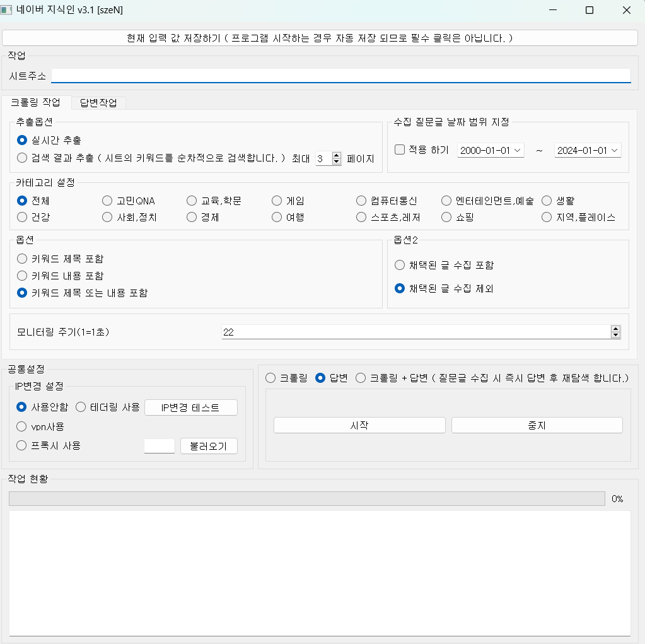Enable the 적용 하기 date range checkbox
The image size is (645, 644).
(421, 149)
